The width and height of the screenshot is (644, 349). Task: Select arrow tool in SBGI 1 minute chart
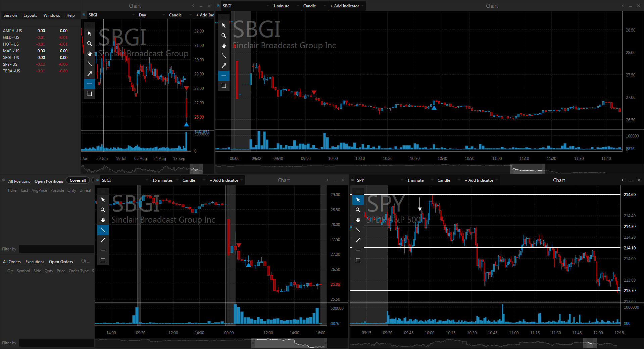point(224,66)
